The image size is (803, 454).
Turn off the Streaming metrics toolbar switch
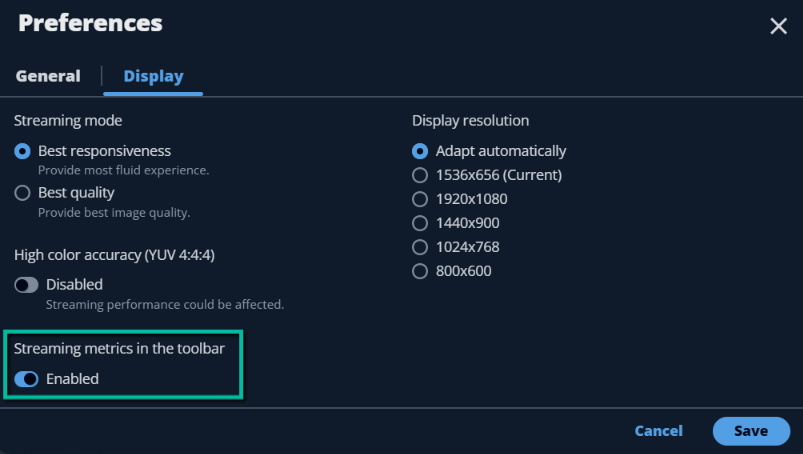pos(26,379)
